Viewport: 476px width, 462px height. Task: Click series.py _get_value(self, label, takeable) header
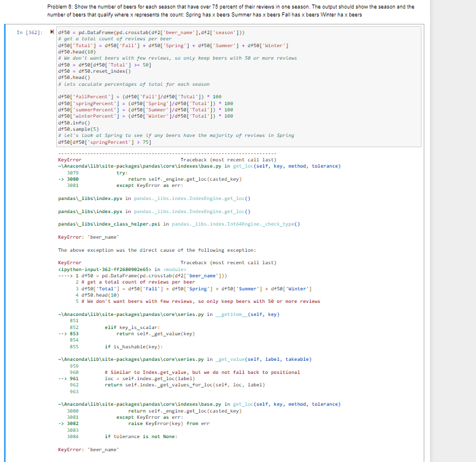click(x=185, y=359)
